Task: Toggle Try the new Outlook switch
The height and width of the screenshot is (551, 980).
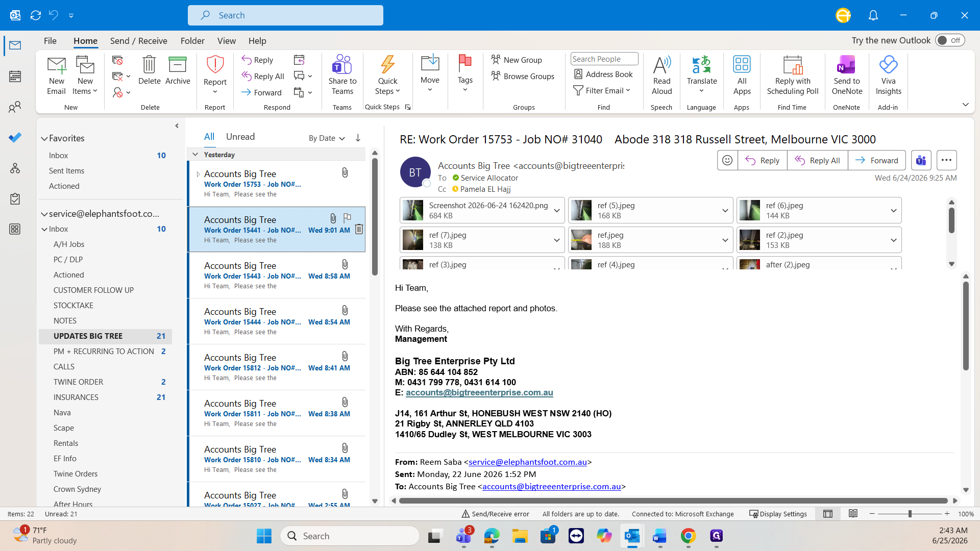Action: (x=949, y=40)
